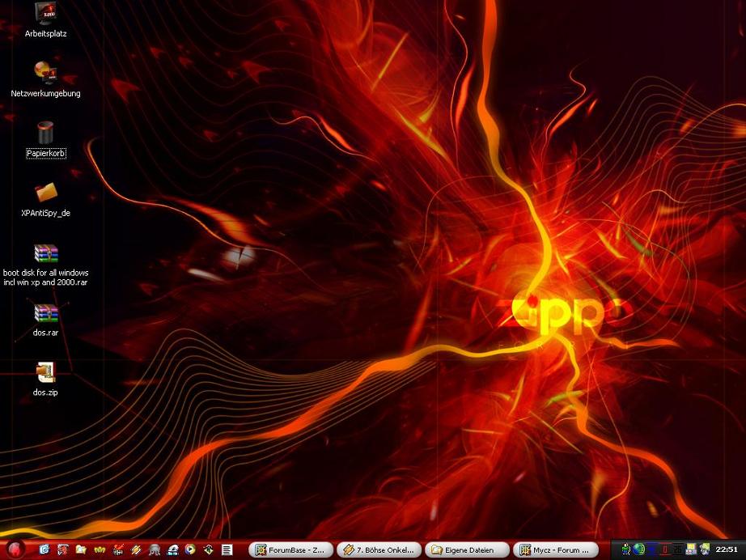Select the dos.zip archive icon
The height and width of the screenshot is (560, 746).
[x=45, y=380]
